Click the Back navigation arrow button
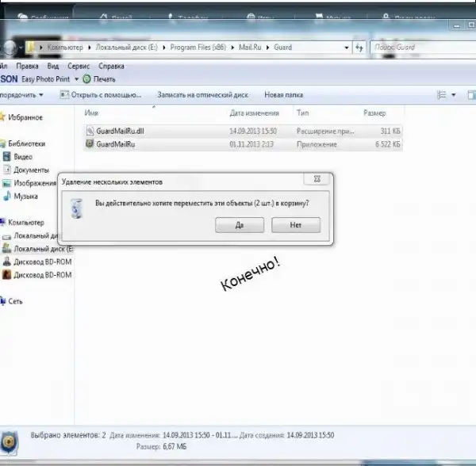The width and height of the screenshot is (476, 466). (x=7, y=48)
